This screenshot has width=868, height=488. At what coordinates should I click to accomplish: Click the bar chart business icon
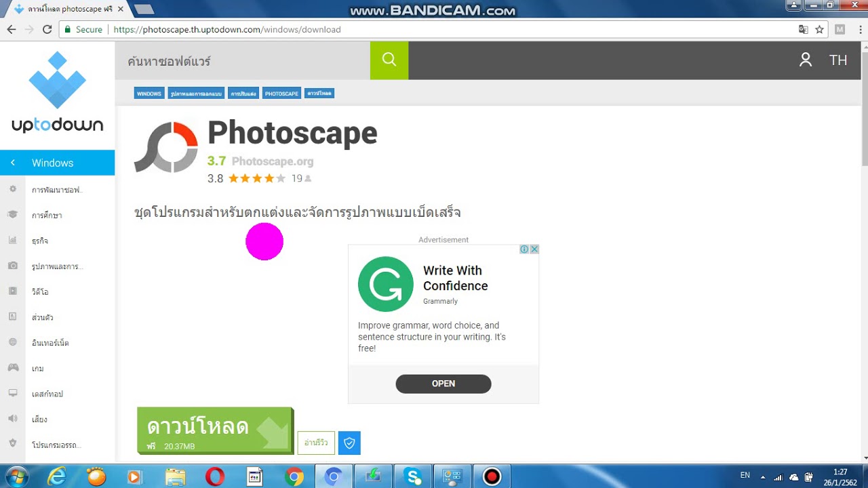(13, 241)
